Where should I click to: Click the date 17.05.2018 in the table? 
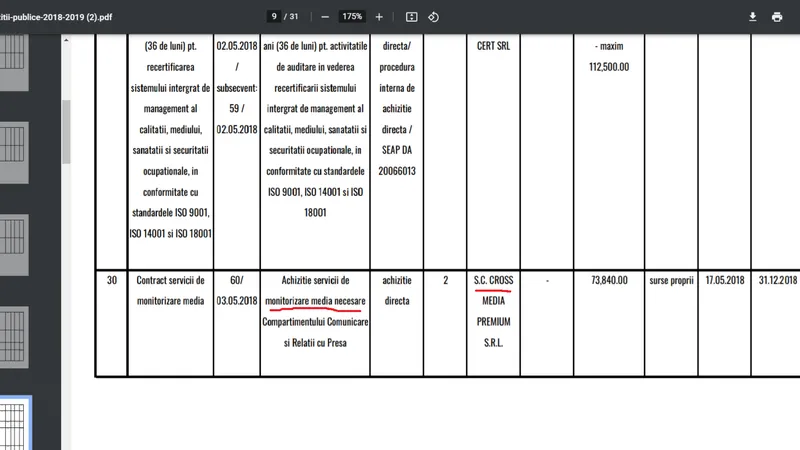pyautogui.click(x=724, y=281)
